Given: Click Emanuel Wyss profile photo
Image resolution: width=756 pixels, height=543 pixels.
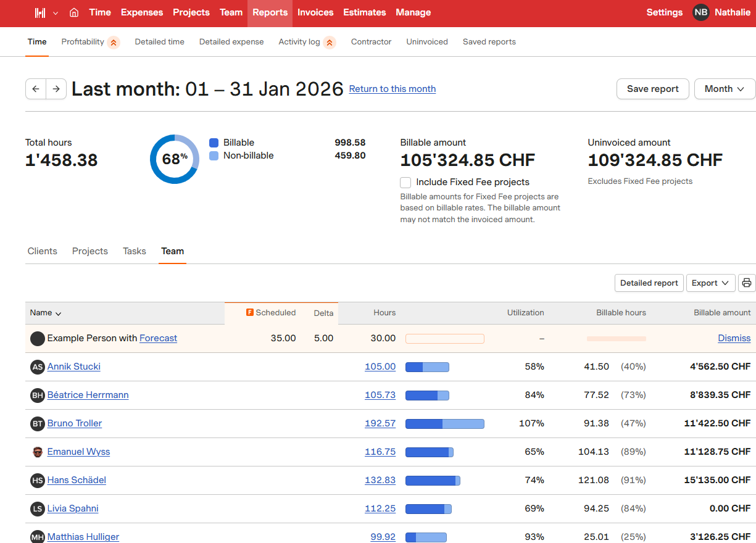Looking at the screenshot, I should (x=38, y=452).
